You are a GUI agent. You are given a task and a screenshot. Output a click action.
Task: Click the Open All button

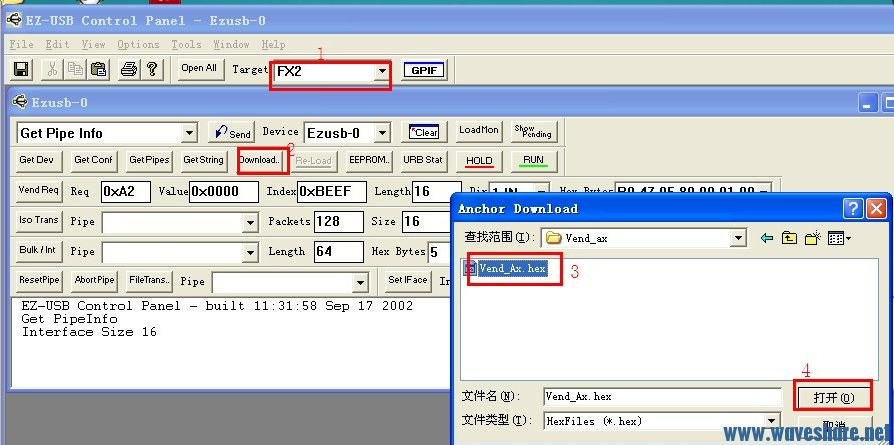199,69
